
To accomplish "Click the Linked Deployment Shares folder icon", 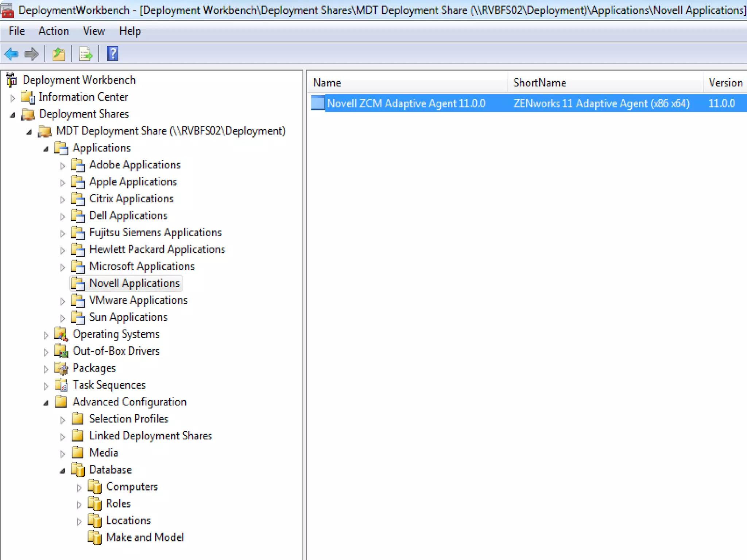I will click(x=78, y=436).
